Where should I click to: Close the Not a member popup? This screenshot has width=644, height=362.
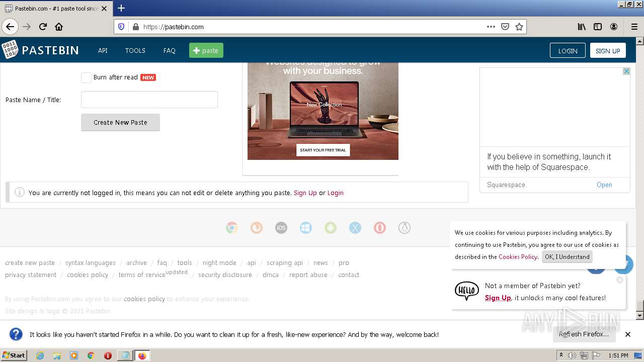[620, 280]
